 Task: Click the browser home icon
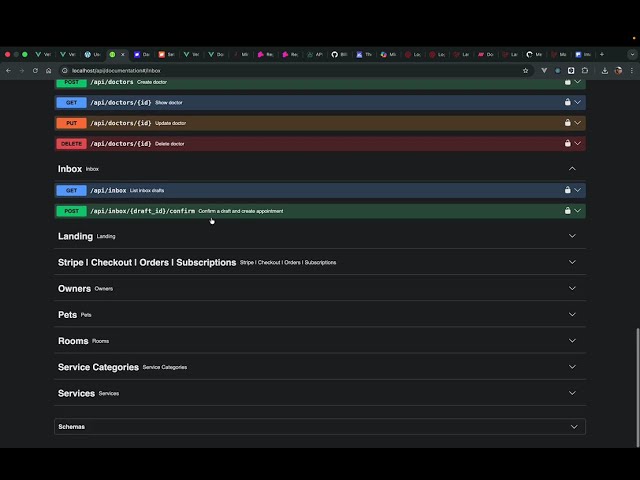(x=49, y=71)
